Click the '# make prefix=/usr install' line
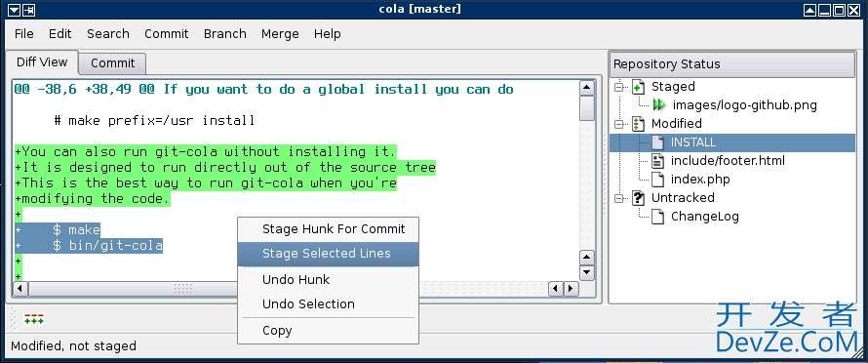Image resolution: width=868 pixels, height=363 pixels. coord(154,120)
